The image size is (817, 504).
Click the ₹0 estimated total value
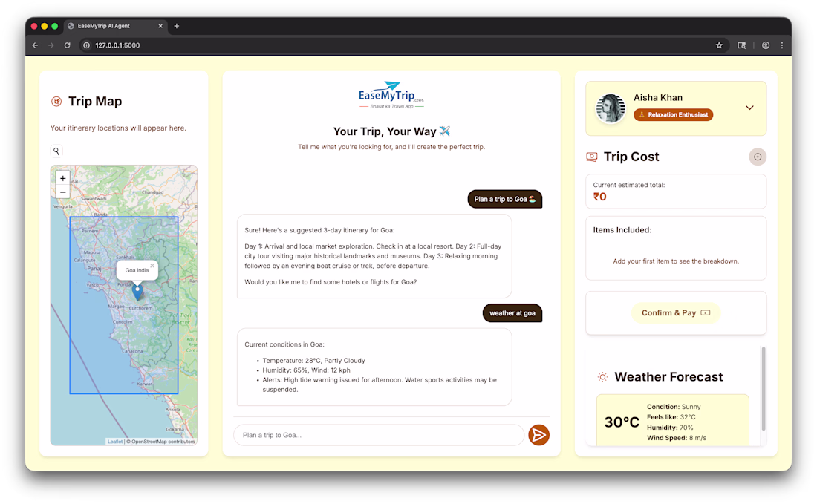[x=599, y=197]
